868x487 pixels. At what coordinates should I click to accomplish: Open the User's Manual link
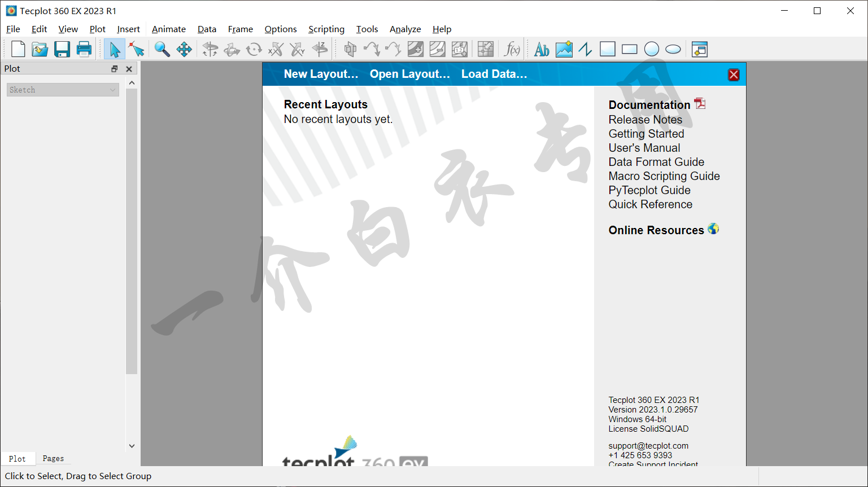click(x=644, y=148)
